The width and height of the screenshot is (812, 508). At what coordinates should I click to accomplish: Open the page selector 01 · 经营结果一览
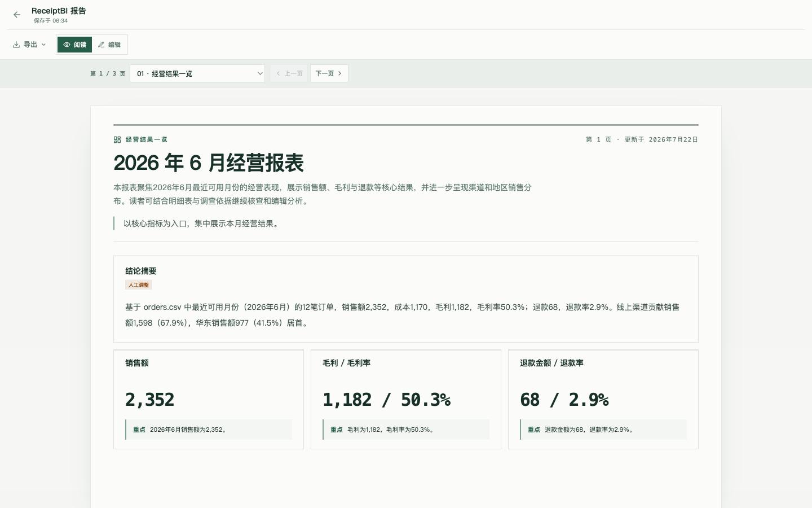(x=197, y=73)
